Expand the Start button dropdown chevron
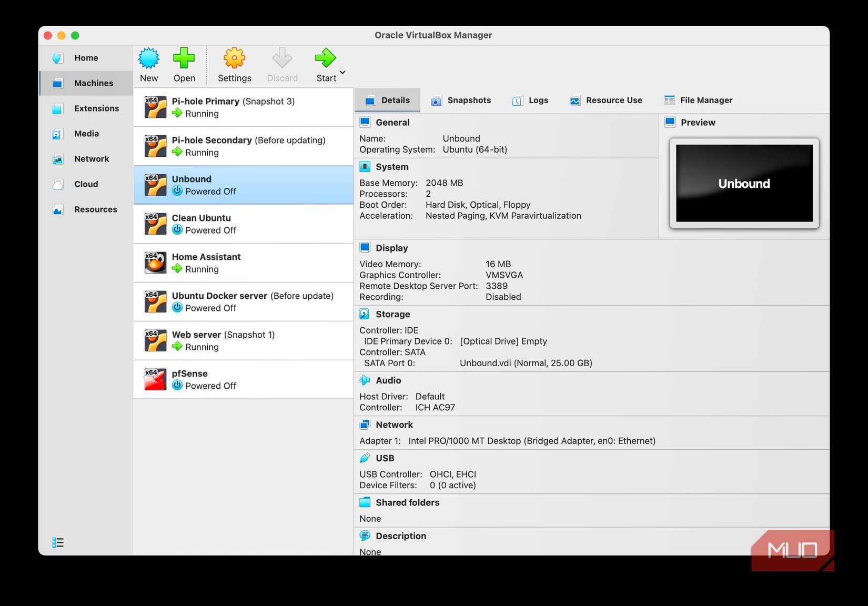The image size is (868, 606). point(342,72)
